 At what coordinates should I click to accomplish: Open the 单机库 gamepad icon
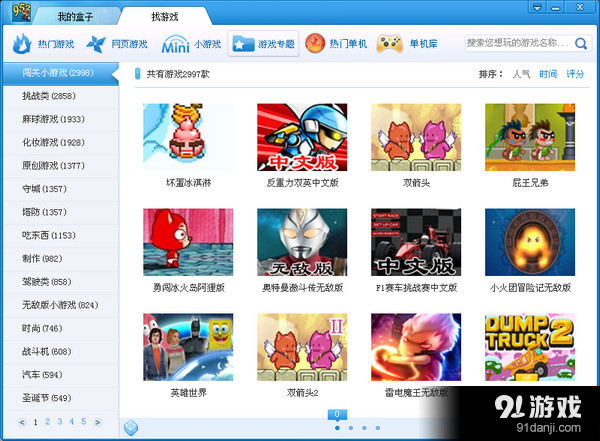coord(389,44)
